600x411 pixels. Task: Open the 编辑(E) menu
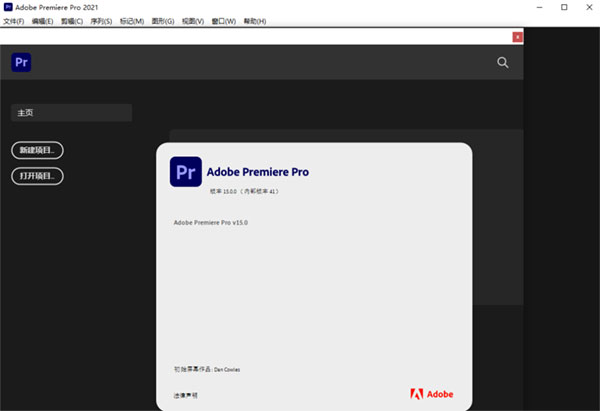click(42, 21)
